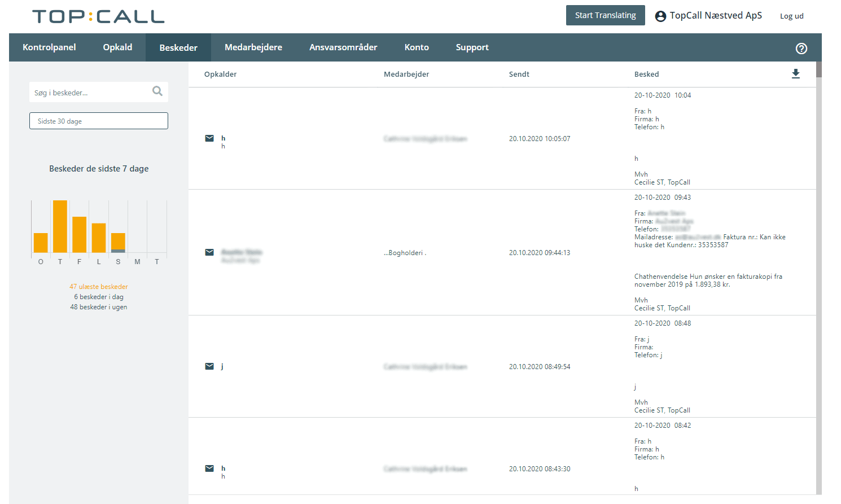Open the Sidste 30 dage period dropdown
841x504 pixels.
tap(99, 121)
